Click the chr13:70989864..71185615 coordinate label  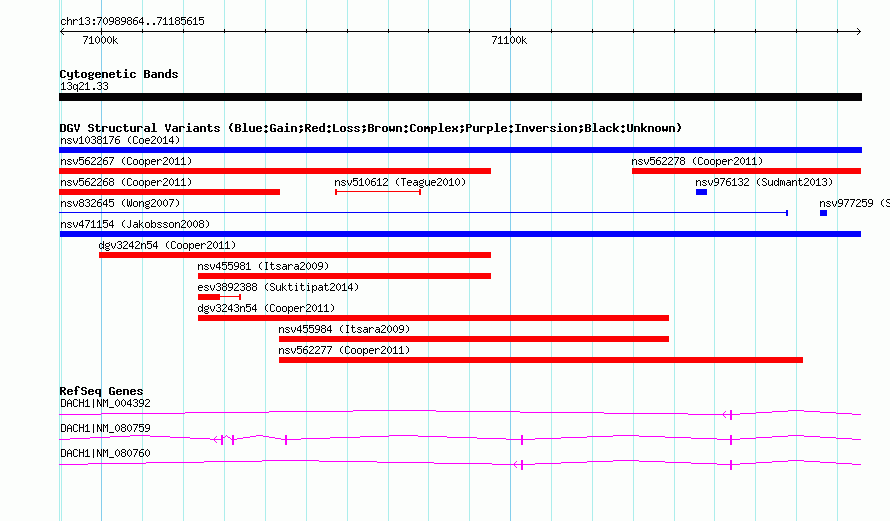pos(132,22)
